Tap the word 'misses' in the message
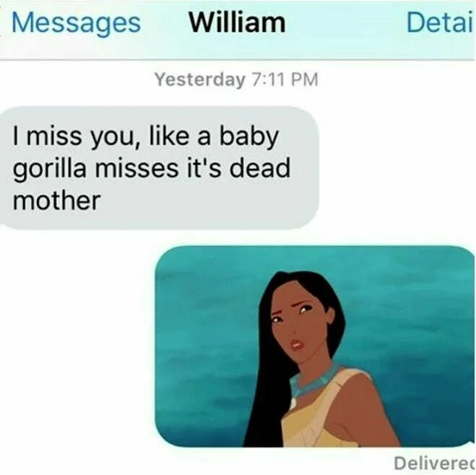 pyautogui.click(x=137, y=169)
